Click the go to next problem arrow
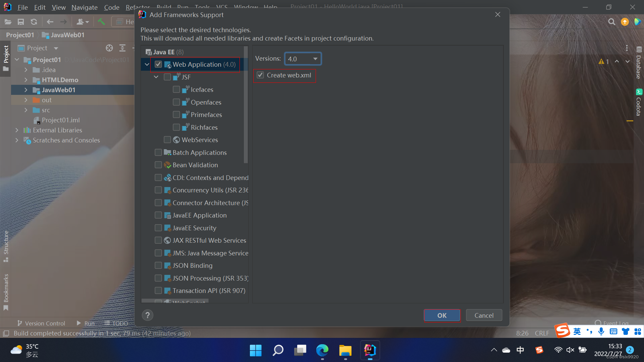 (x=628, y=62)
